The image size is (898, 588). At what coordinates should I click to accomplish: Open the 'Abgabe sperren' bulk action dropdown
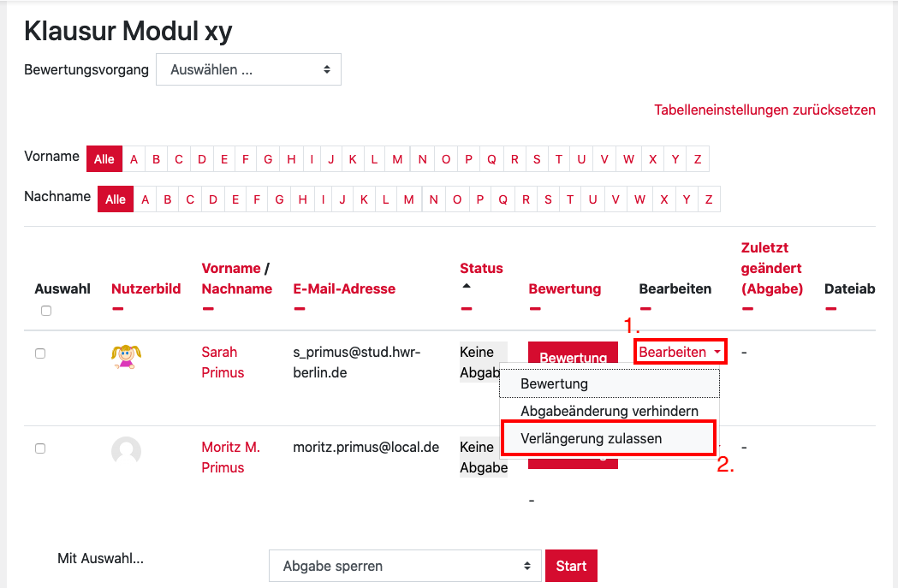(405, 566)
